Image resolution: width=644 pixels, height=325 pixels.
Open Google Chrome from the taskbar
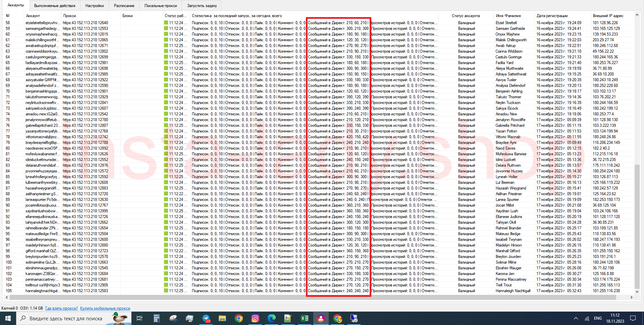pyautogui.click(x=239, y=318)
